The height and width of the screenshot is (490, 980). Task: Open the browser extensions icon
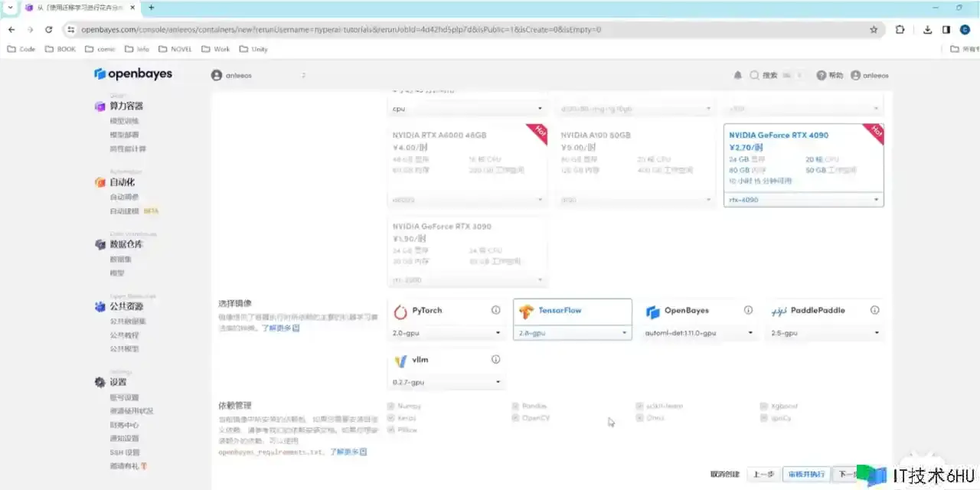tap(900, 30)
